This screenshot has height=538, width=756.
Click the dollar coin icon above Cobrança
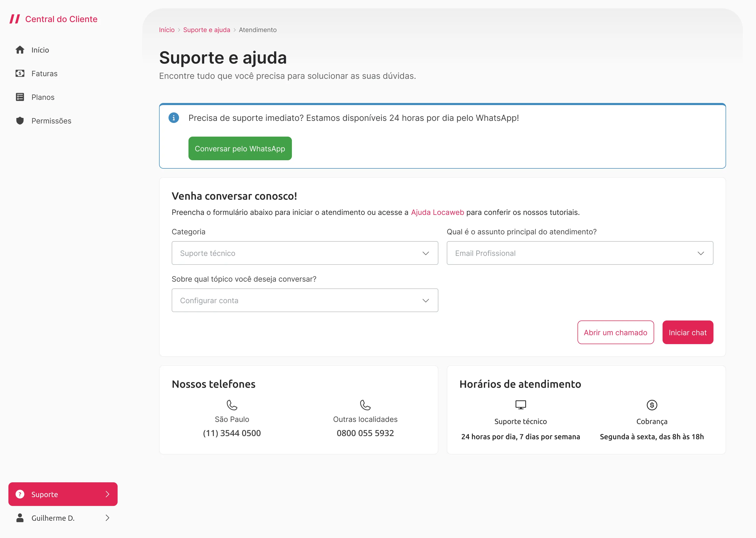(652, 405)
